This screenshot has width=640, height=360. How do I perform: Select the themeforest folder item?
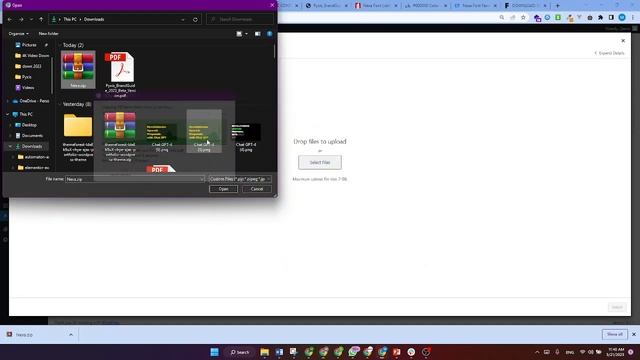click(x=78, y=137)
